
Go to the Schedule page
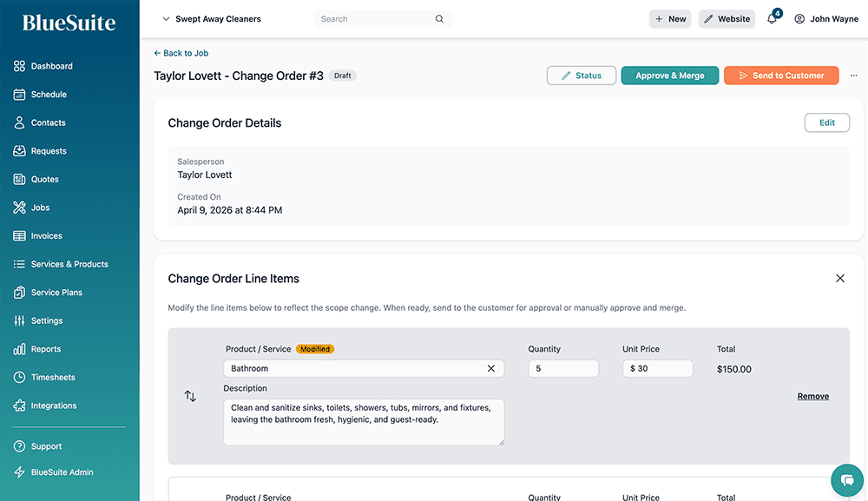point(49,94)
